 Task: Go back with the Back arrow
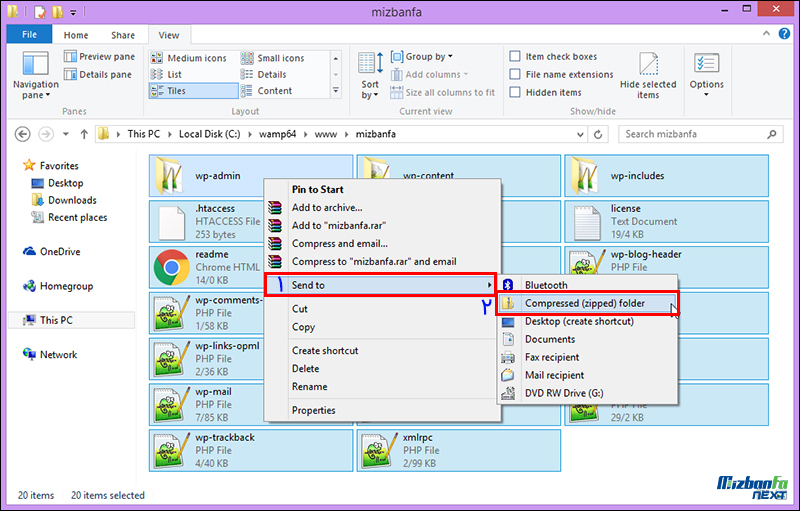point(22,134)
